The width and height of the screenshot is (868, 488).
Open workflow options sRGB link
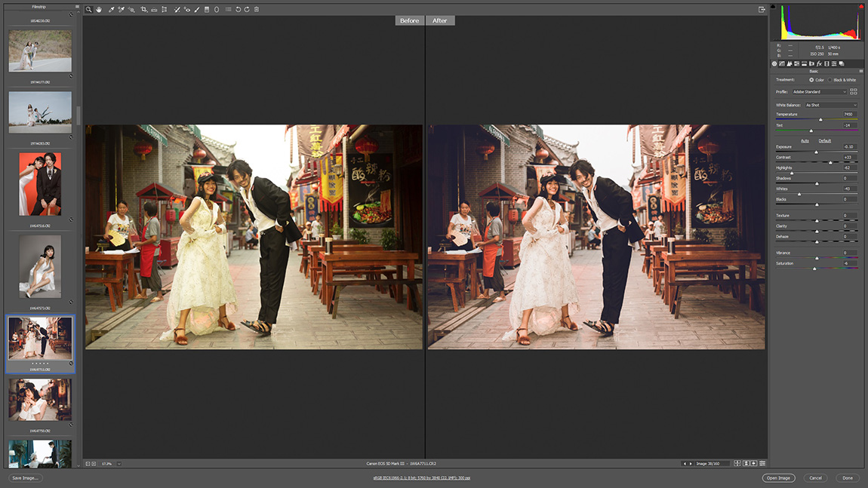click(422, 478)
